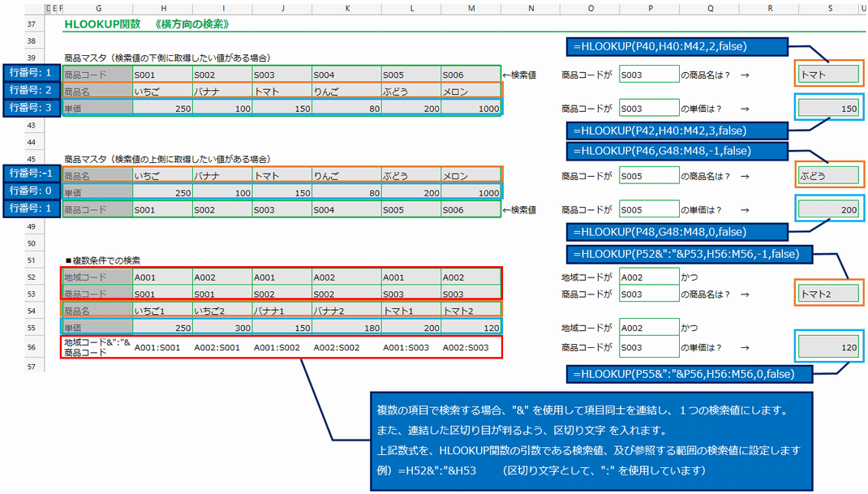Screen dimensions: 868x494
Task: Select the S005 input cell in row 46
Action: coord(648,175)
